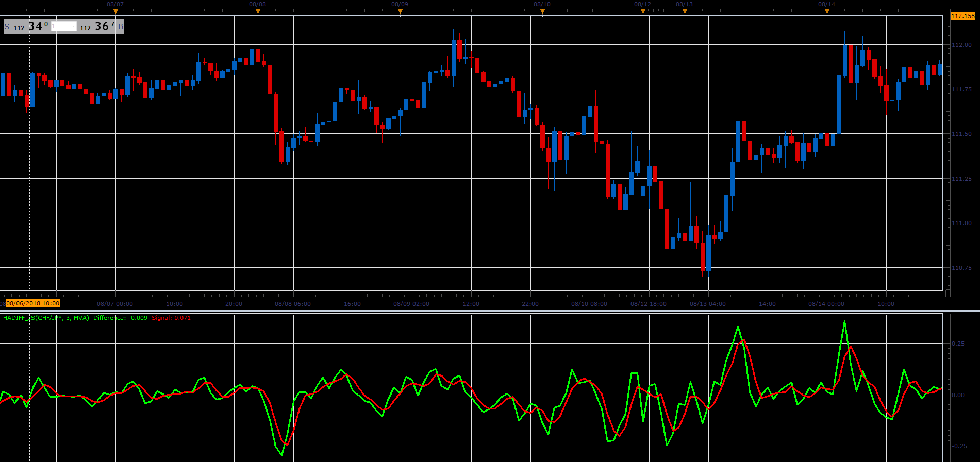980x462 pixels.
Task: Select the HADIFF_JS(CHF/JPY, 3, MVA) indicator label
Action: [x=46, y=318]
